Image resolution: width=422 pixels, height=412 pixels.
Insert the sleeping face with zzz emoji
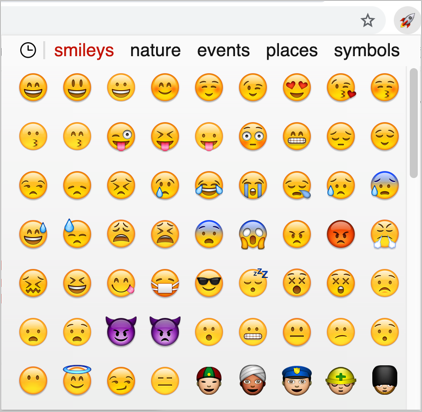click(x=253, y=282)
